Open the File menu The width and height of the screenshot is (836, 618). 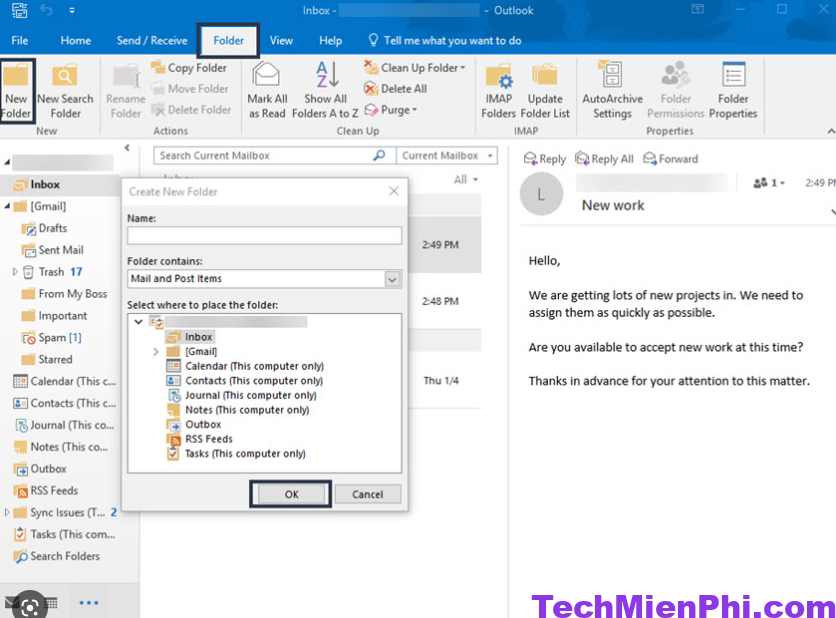[x=19, y=41]
